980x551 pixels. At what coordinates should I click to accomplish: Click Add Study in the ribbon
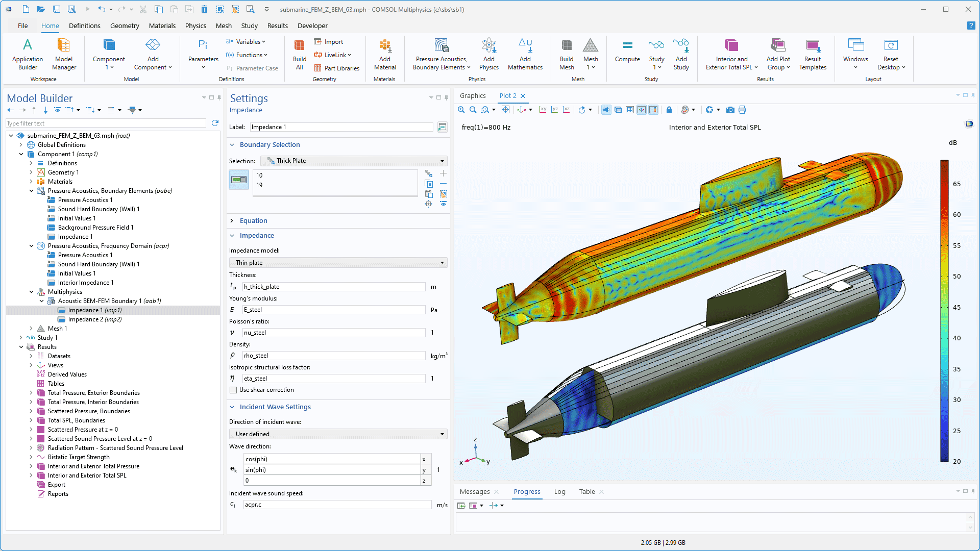681,54
